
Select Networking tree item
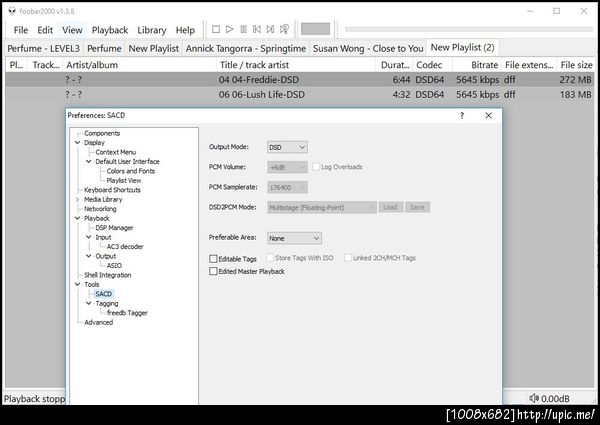100,209
